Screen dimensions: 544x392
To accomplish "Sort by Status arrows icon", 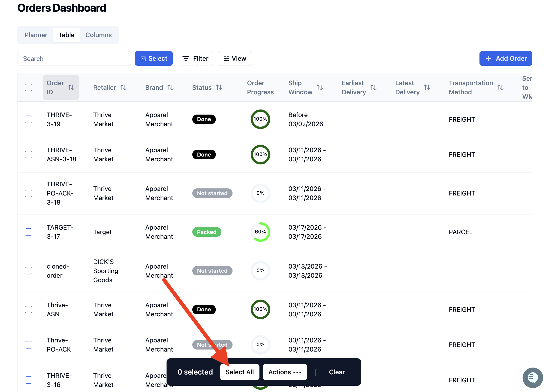I will coord(219,88).
